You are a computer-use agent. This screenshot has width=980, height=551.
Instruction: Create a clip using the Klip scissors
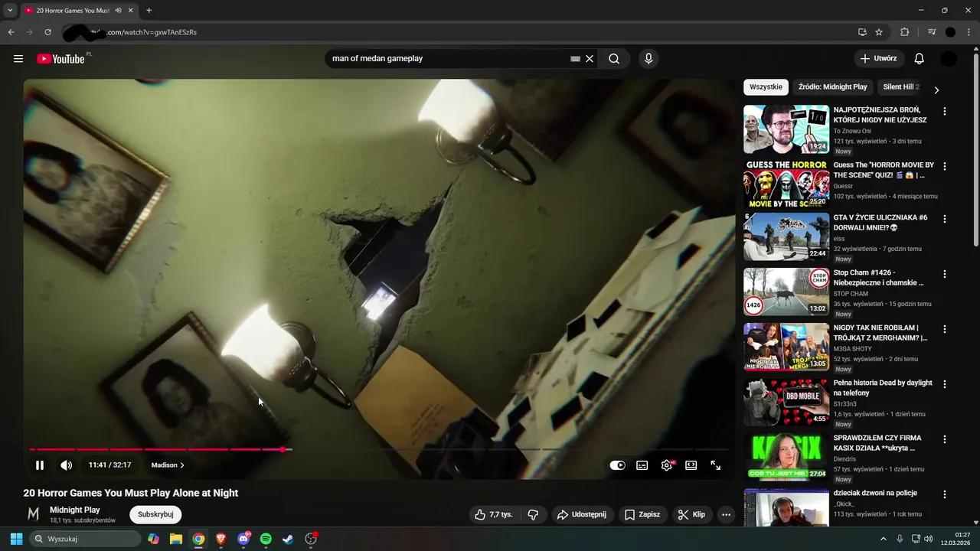point(691,514)
